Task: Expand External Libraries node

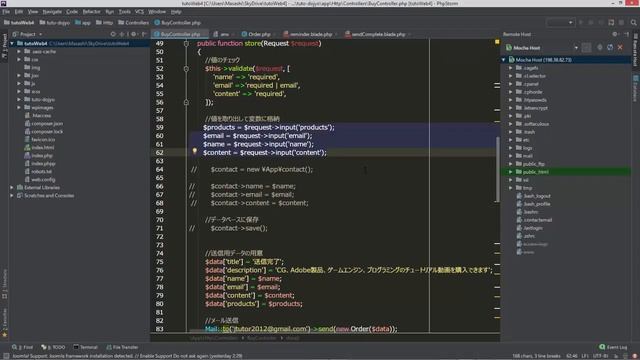Action: 12,187
